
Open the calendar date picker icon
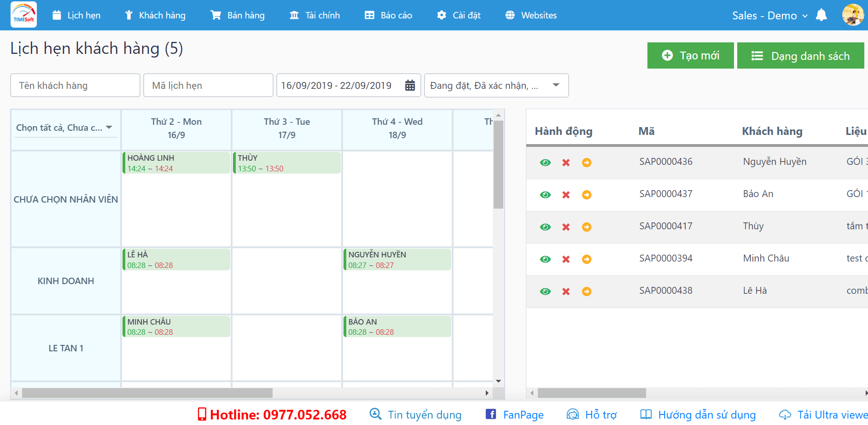pyautogui.click(x=409, y=86)
